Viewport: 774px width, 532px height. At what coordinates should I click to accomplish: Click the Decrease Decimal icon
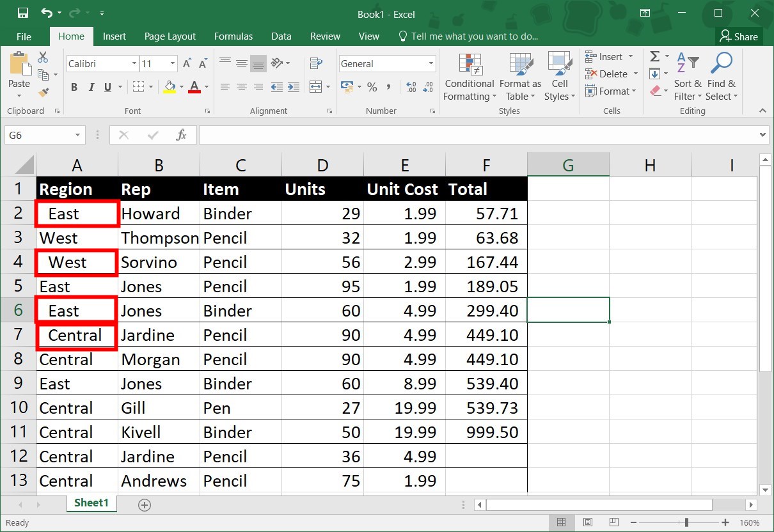click(428, 87)
